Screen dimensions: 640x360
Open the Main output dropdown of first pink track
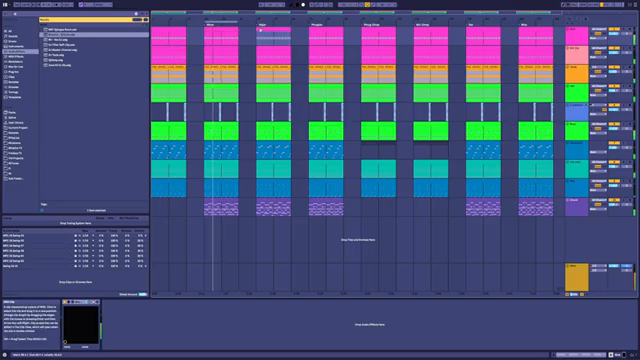pos(598,38)
